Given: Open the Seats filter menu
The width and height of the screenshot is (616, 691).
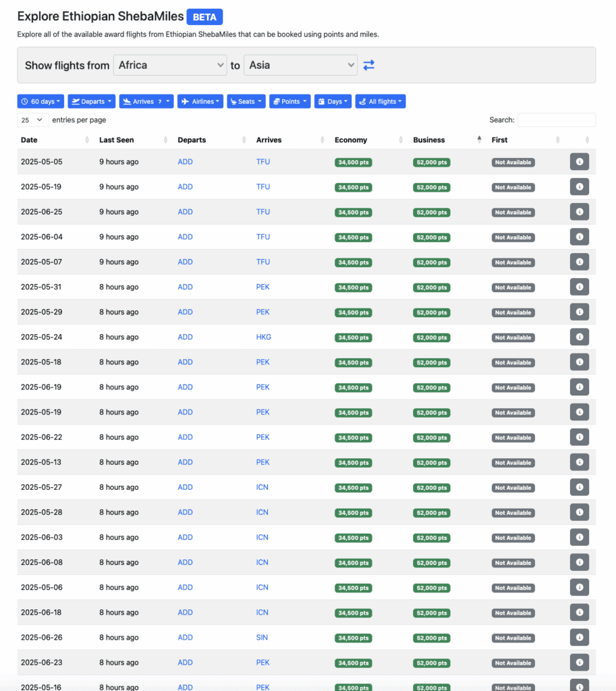Looking at the screenshot, I should click(x=246, y=101).
